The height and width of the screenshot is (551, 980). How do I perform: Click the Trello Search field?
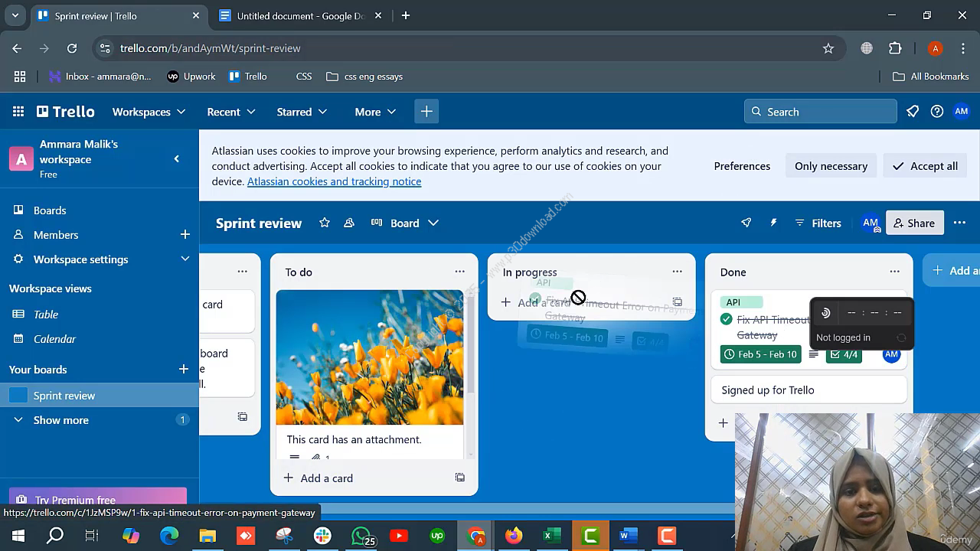[820, 112]
